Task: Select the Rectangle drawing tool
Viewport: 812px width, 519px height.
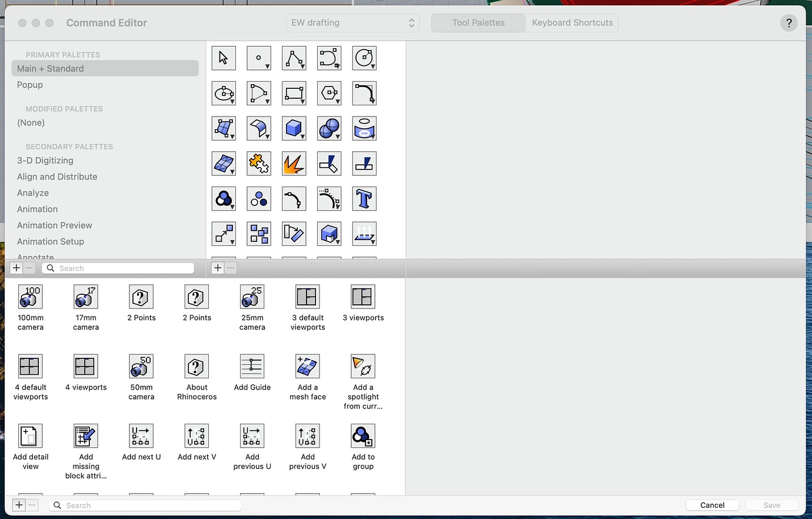Action: coord(294,93)
